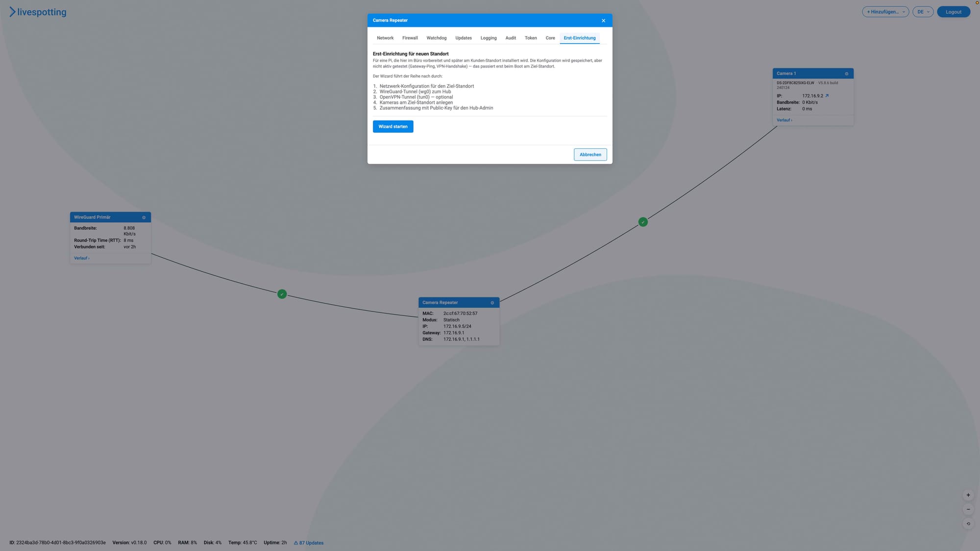Switch to the Firewall tab

click(410, 38)
